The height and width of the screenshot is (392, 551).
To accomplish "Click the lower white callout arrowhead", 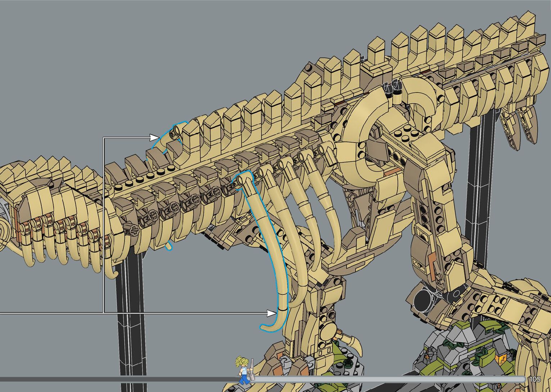I will (272, 313).
